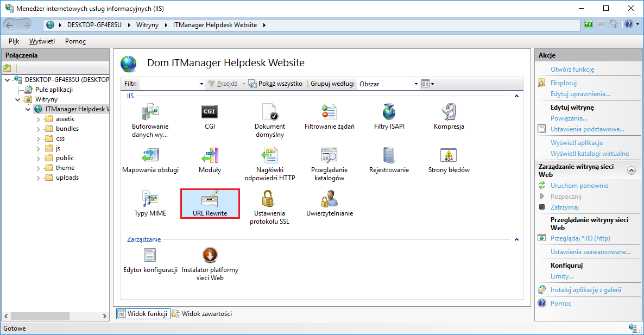Open Przeglądanie katalogów feature
Viewport: 644px width, 335px height.
pyautogui.click(x=329, y=155)
